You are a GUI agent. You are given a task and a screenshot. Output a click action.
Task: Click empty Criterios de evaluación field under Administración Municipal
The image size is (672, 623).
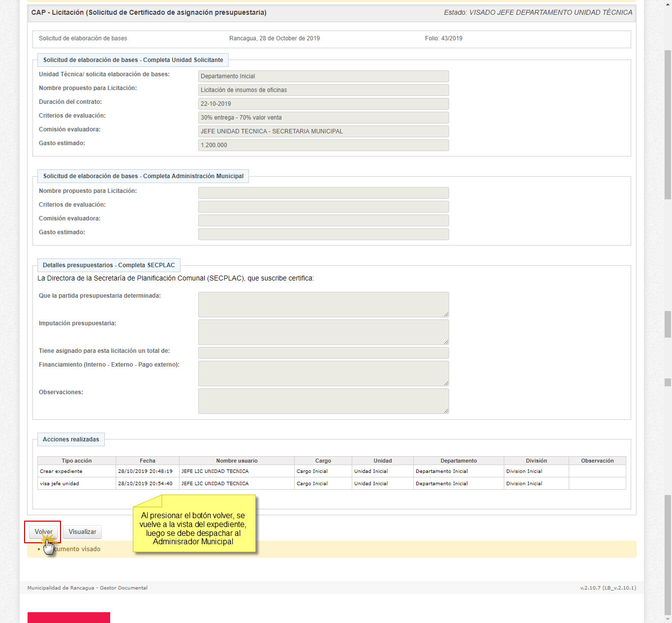click(324, 207)
